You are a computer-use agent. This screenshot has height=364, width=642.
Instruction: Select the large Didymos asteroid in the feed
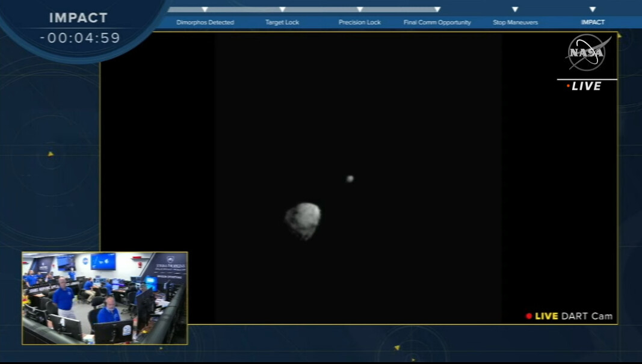[x=303, y=220]
